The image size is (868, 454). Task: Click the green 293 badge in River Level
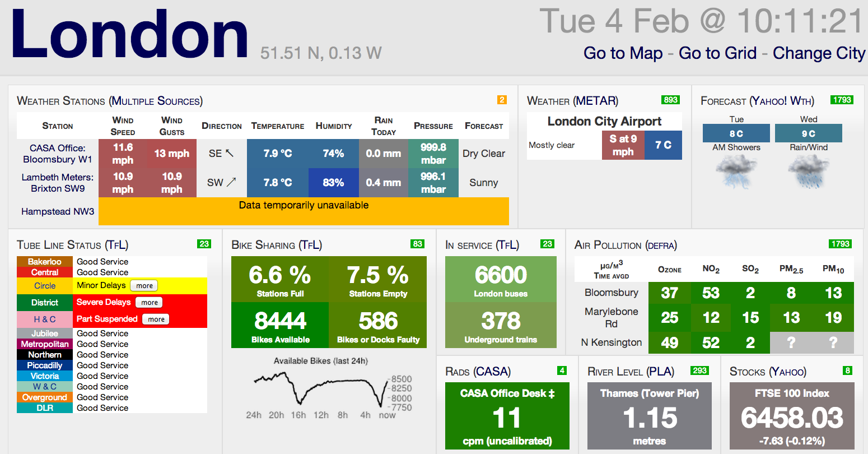699,370
